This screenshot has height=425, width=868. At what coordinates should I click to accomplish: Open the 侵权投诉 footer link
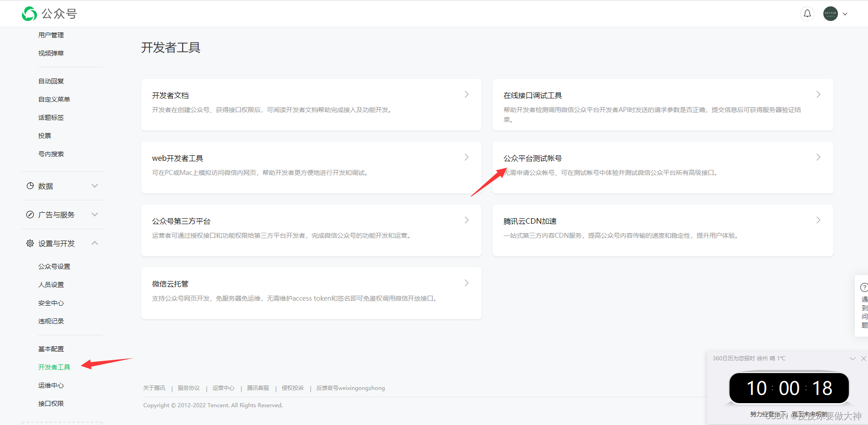(293, 388)
